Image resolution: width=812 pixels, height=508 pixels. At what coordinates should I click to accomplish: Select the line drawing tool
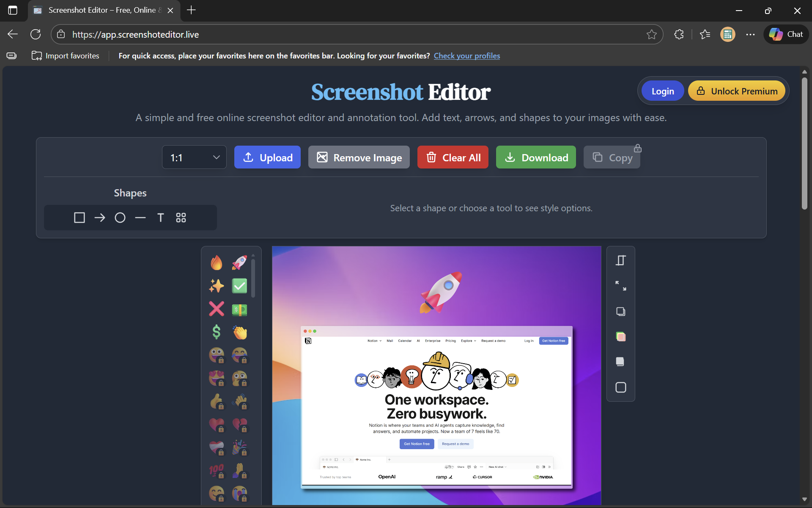140,218
